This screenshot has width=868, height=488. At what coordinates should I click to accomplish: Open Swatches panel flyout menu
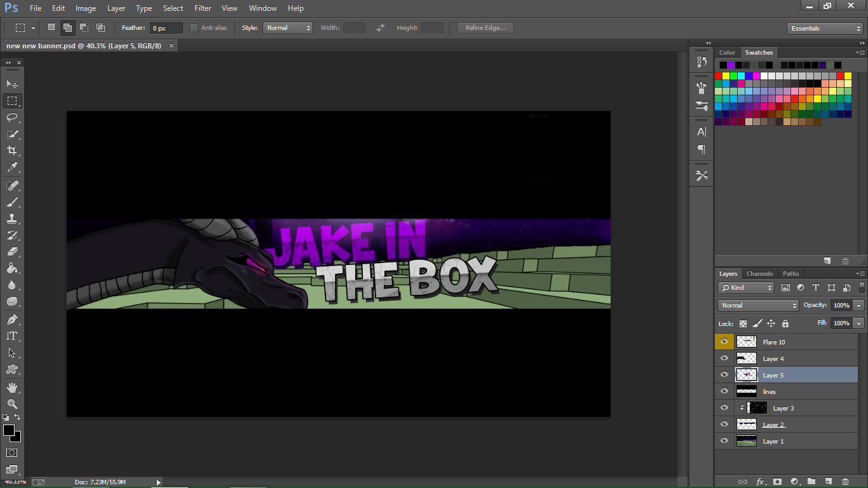(859, 52)
